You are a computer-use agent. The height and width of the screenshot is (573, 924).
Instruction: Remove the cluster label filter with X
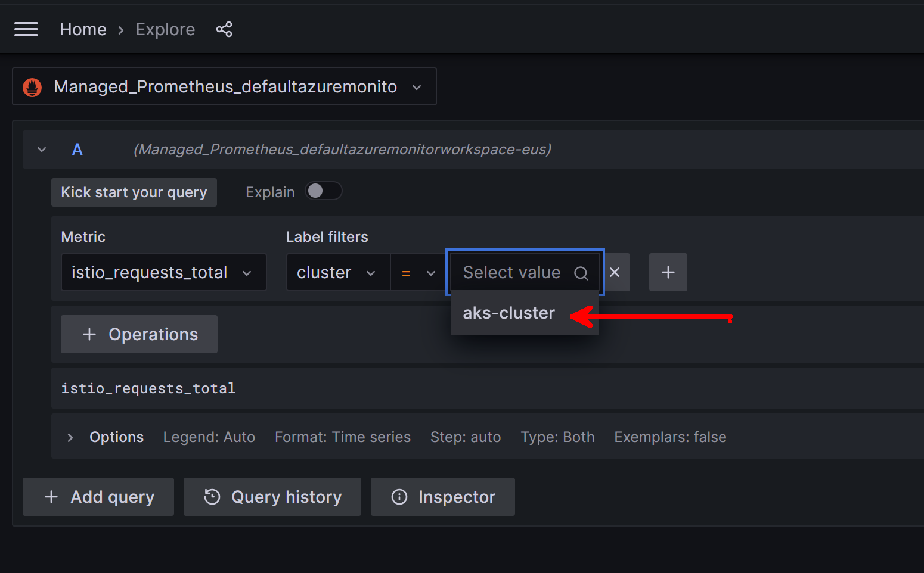[x=615, y=272]
